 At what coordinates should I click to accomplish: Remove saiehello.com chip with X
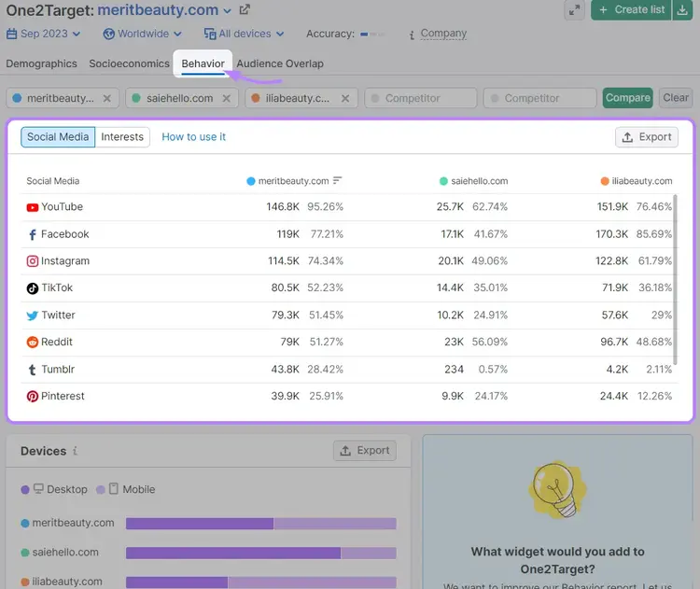[x=227, y=98]
